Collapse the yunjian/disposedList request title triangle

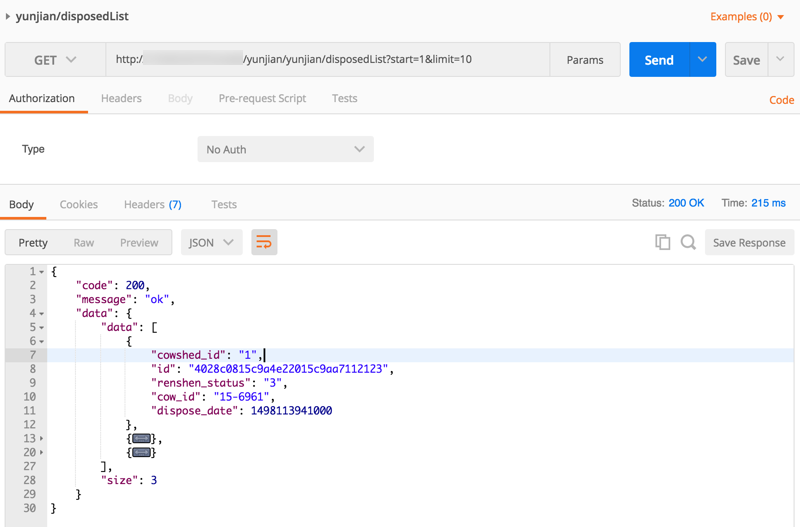tap(9, 17)
